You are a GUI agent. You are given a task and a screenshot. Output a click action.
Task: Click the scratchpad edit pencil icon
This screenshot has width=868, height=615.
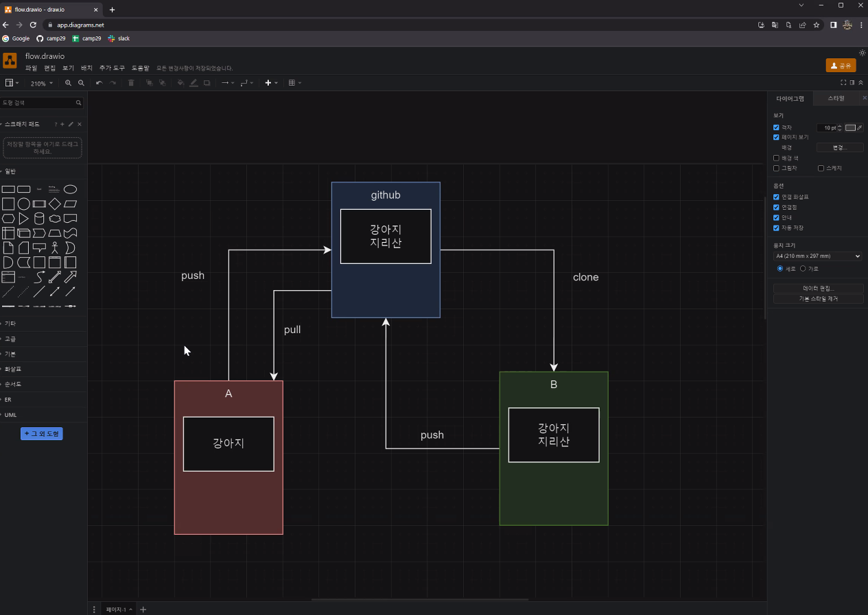[71, 124]
